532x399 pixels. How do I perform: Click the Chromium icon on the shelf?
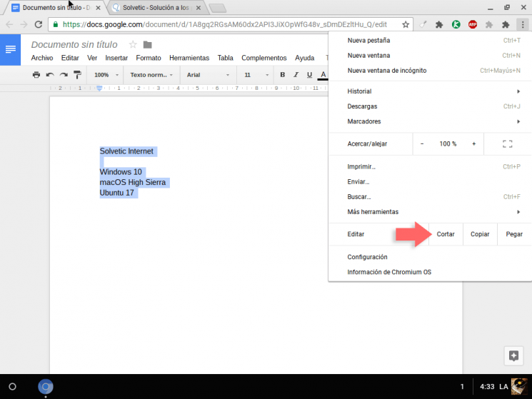46,386
